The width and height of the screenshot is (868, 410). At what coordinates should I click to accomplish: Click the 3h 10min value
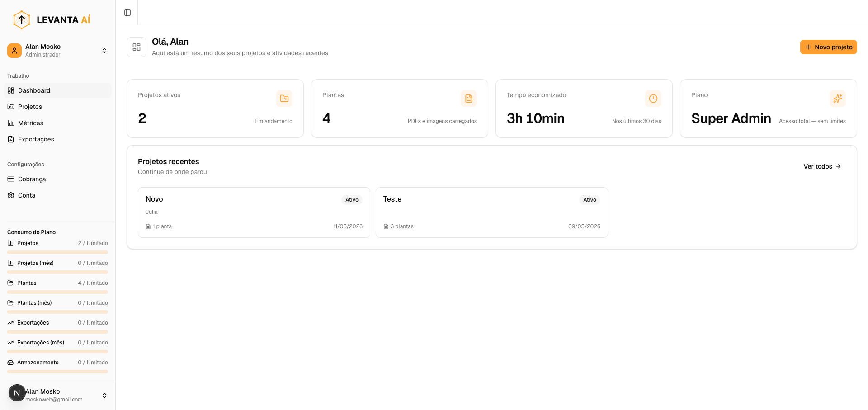tap(536, 118)
